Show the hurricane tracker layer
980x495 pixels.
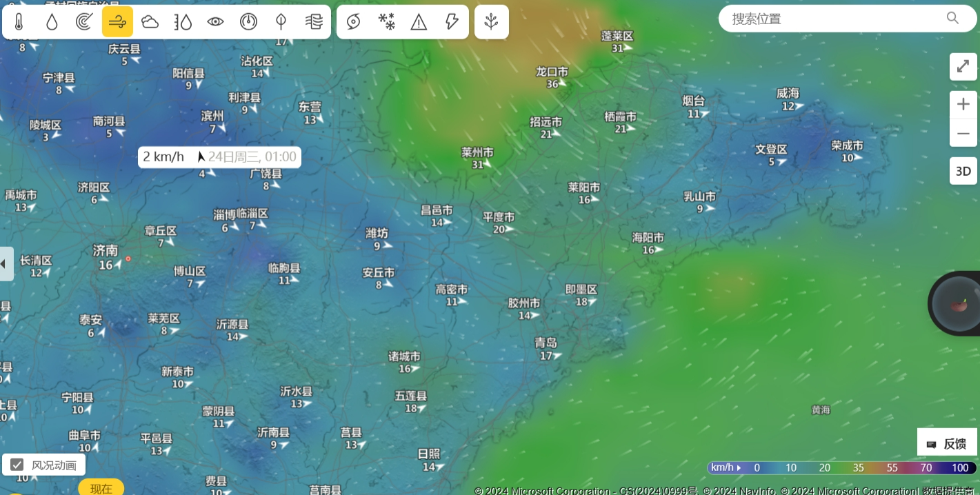point(353,22)
